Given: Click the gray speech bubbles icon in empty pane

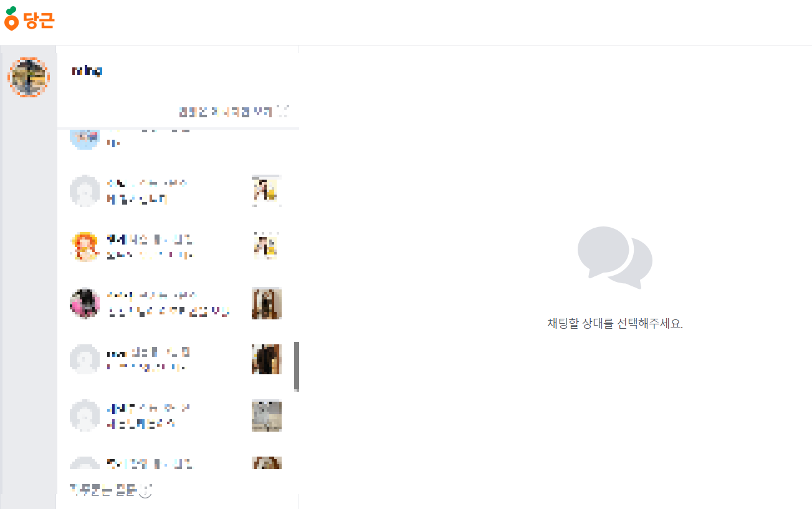Looking at the screenshot, I should [615, 258].
